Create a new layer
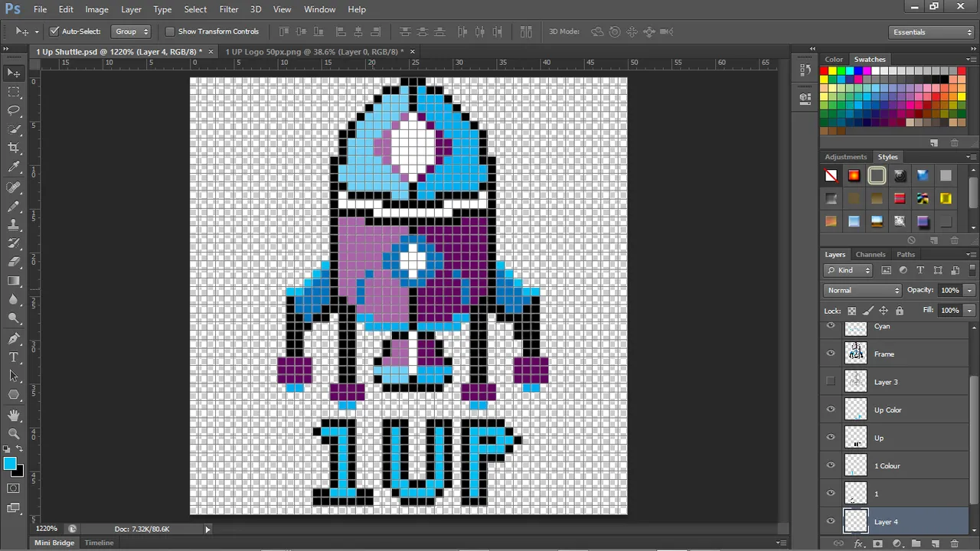The height and width of the screenshot is (551, 980). 935,543
